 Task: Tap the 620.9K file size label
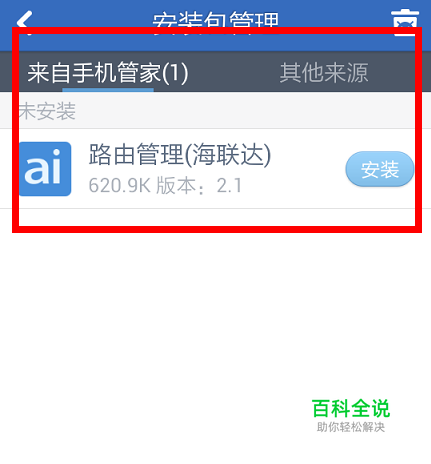click(x=120, y=185)
